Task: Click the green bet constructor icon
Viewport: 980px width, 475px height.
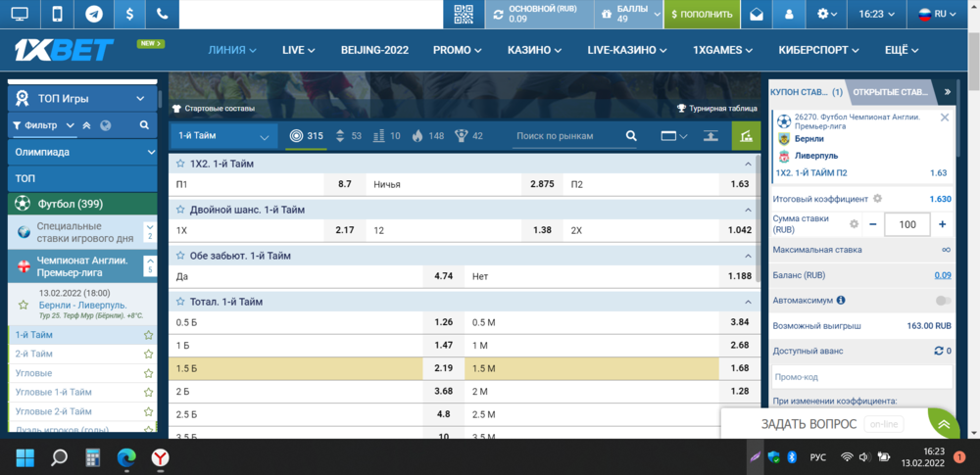Action: pyautogui.click(x=746, y=136)
